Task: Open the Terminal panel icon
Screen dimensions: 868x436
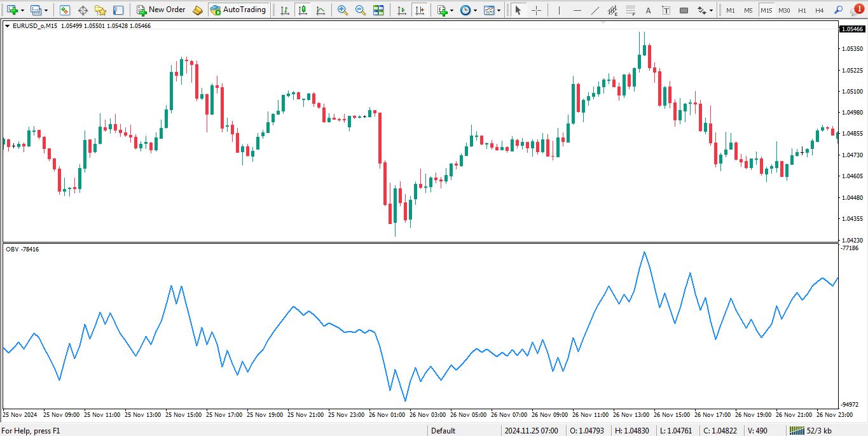Action: [x=118, y=10]
